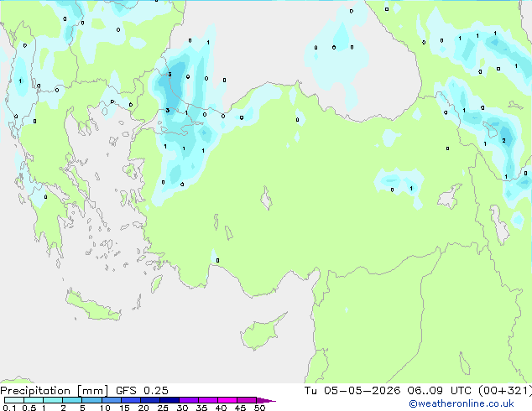Click the '06..09 UTC' time label

click(439, 391)
